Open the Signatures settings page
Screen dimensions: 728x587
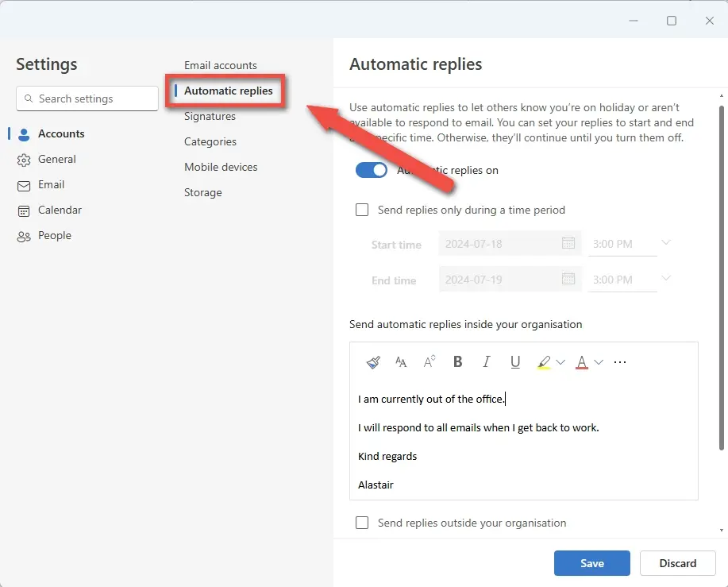tap(210, 116)
